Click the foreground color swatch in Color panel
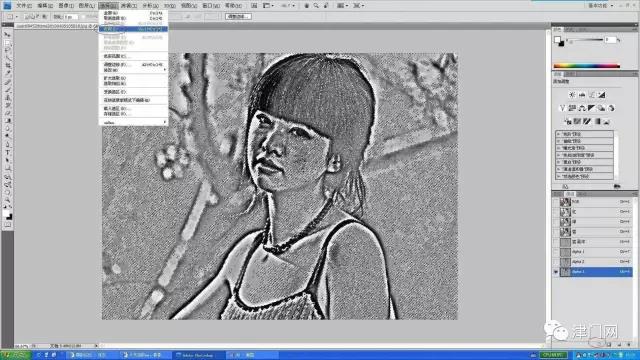This screenshot has width=640, height=360. [557, 39]
